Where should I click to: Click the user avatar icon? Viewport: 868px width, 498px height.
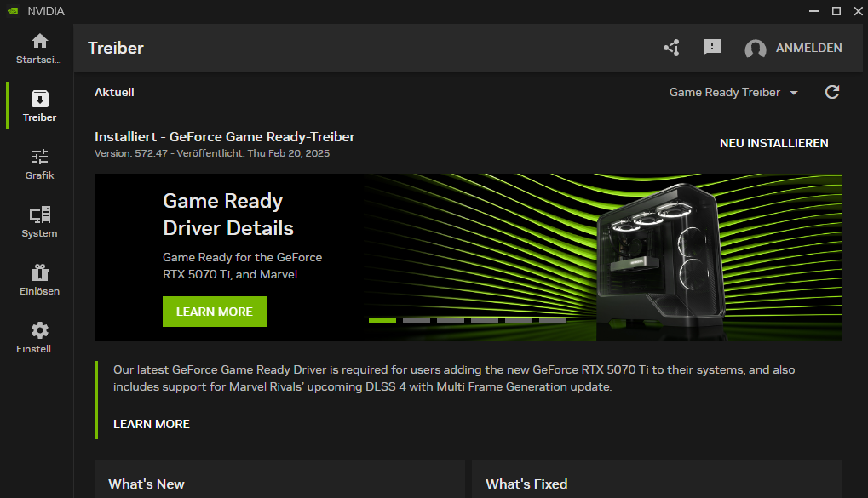point(755,49)
